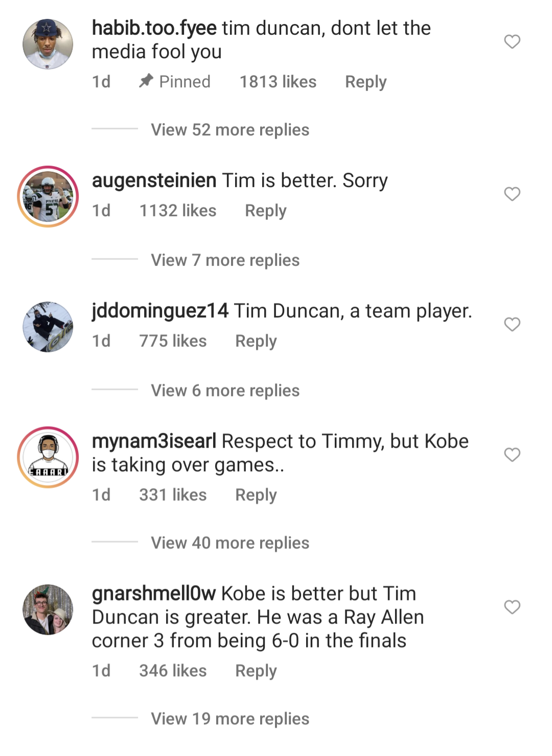Viewport: 552px width, 756px height.
Task: Click the 1813 likes count
Action: (278, 81)
